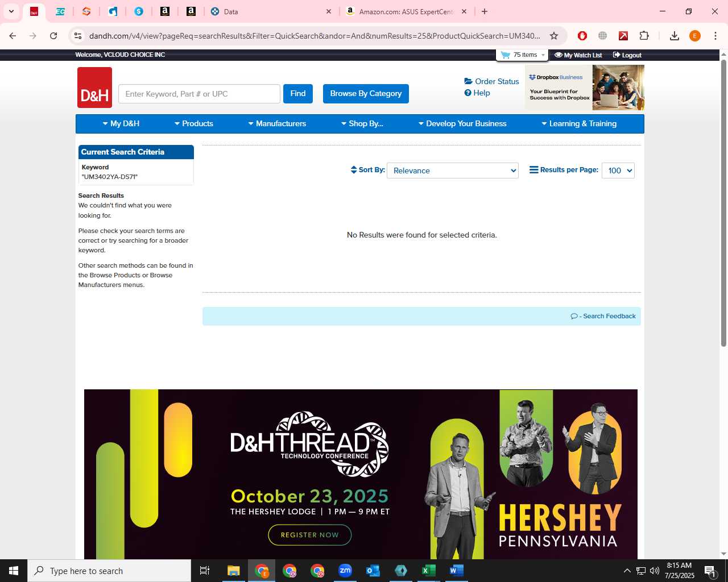Open Task View on taskbar
This screenshot has height=582, width=728.
click(x=205, y=571)
